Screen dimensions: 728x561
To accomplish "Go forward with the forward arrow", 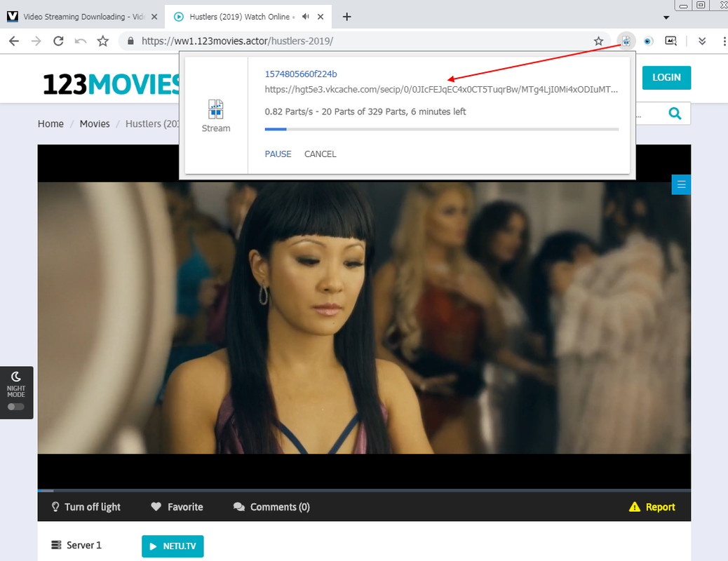I will pos(36,41).
